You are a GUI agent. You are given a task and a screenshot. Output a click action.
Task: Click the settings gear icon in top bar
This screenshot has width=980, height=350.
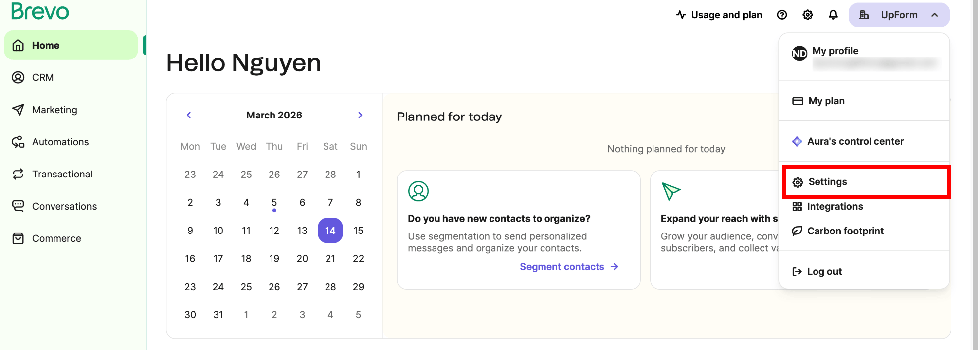[808, 15]
